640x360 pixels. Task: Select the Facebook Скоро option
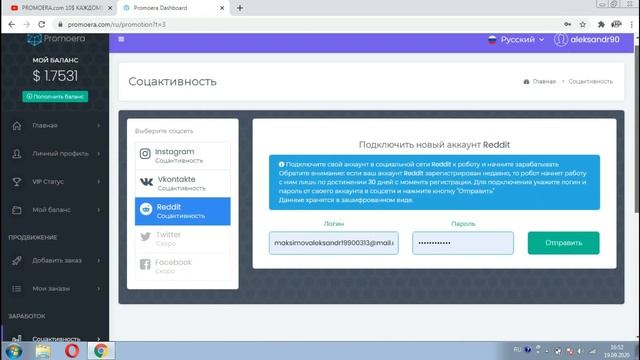(x=182, y=267)
